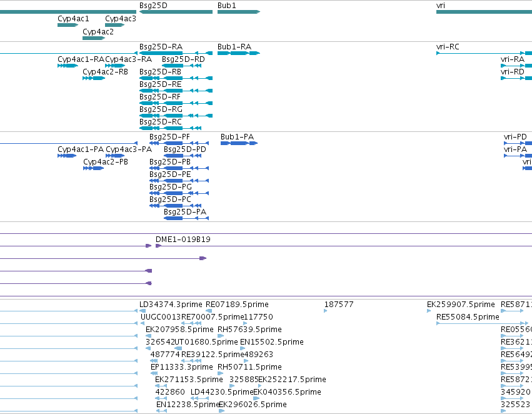Select the Bub1 gene bar

239,12
